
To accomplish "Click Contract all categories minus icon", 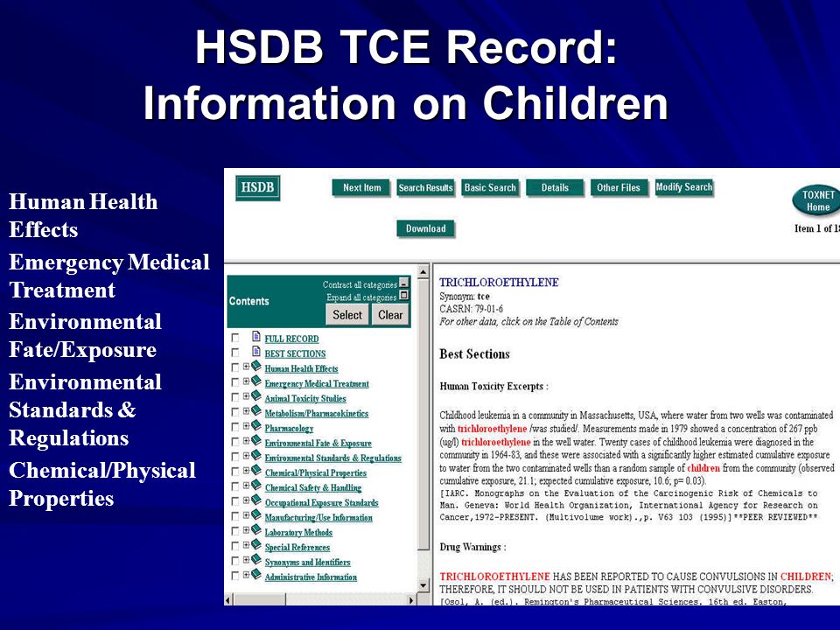I will [404, 283].
